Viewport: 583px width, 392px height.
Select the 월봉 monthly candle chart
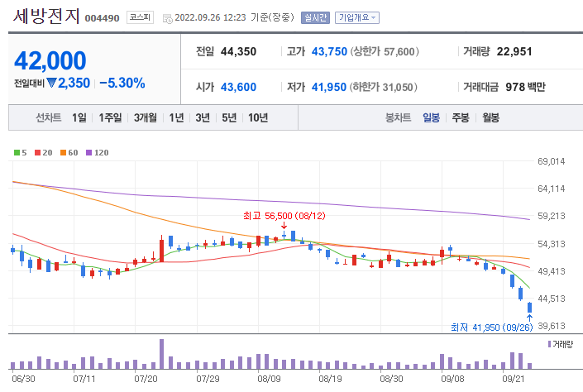pyautogui.click(x=490, y=117)
